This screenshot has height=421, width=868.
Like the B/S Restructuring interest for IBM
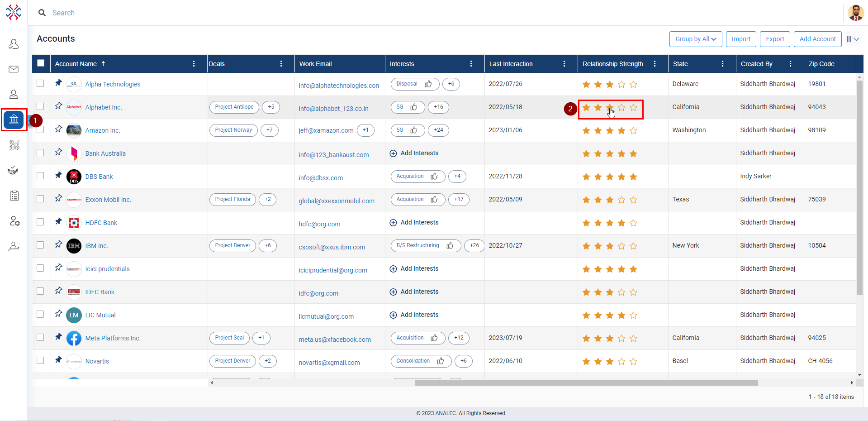coord(450,245)
